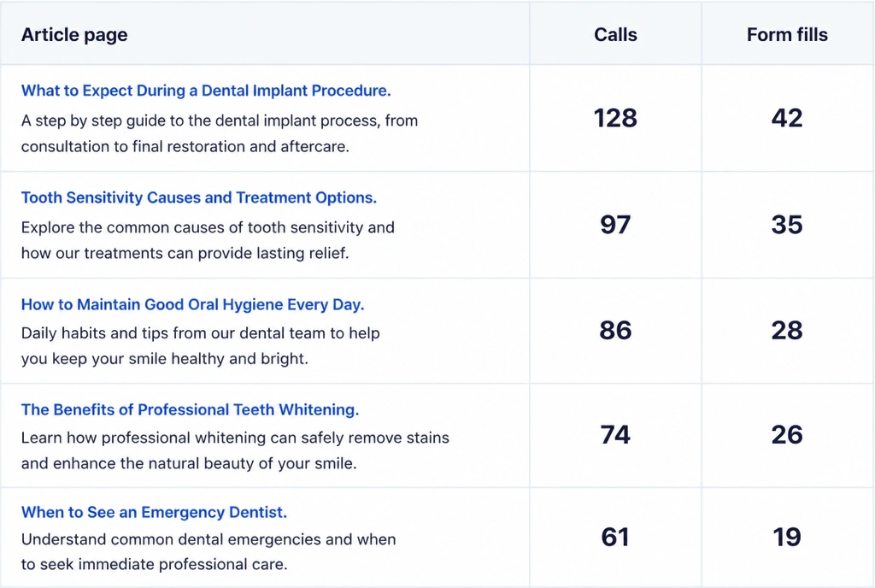Image resolution: width=875 pixels, height=588 pixels.
Task: Open How to Maintain Good Oral Hygiene link
Action: 192,304
